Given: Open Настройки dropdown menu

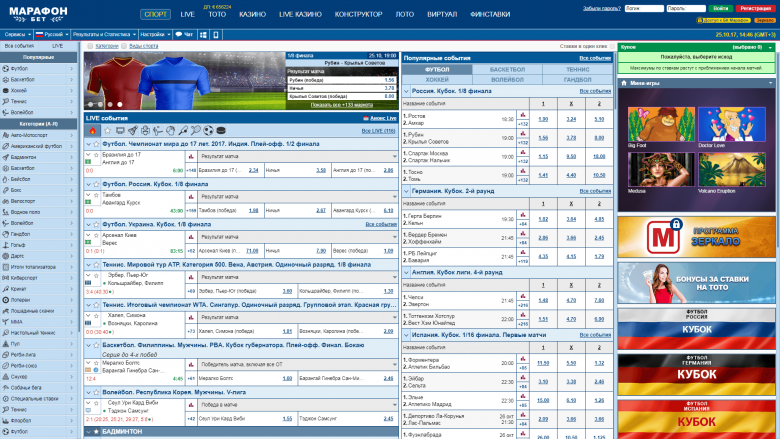Looking at the screenshot, I should 155,35.
